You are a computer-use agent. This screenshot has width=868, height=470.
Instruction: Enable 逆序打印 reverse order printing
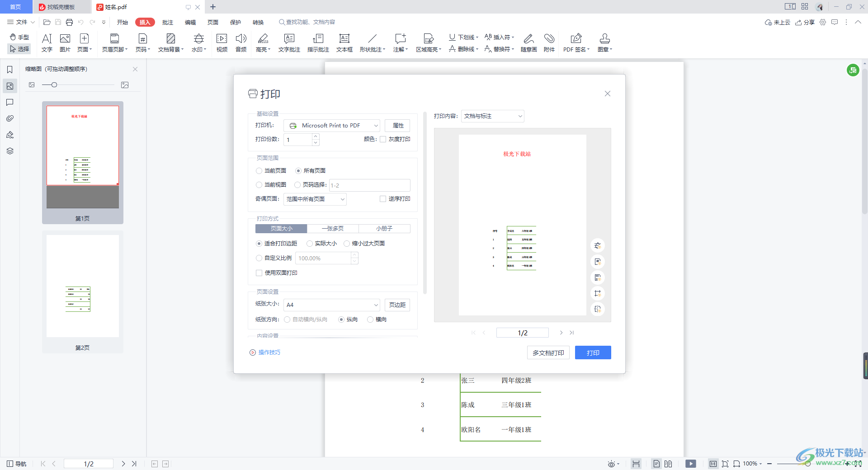[x=383, y=199]
